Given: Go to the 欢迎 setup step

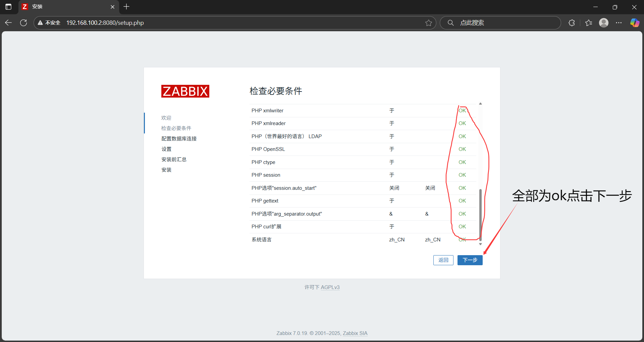Looking at the screenshot, I should point(166,118).
